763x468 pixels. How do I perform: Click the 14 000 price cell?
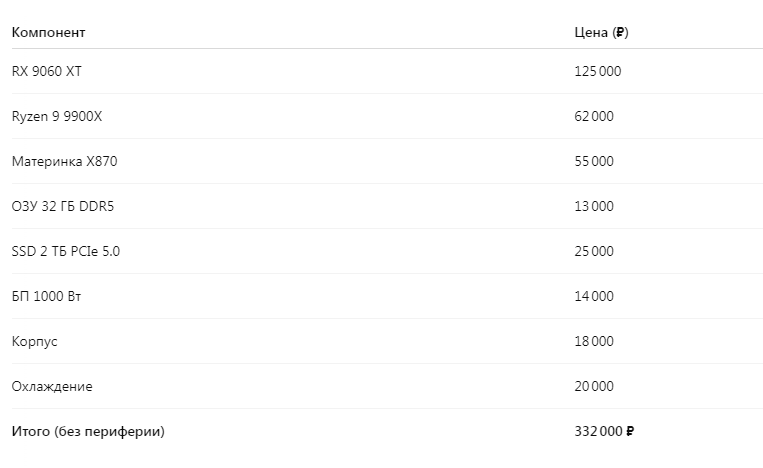[594, 296]
